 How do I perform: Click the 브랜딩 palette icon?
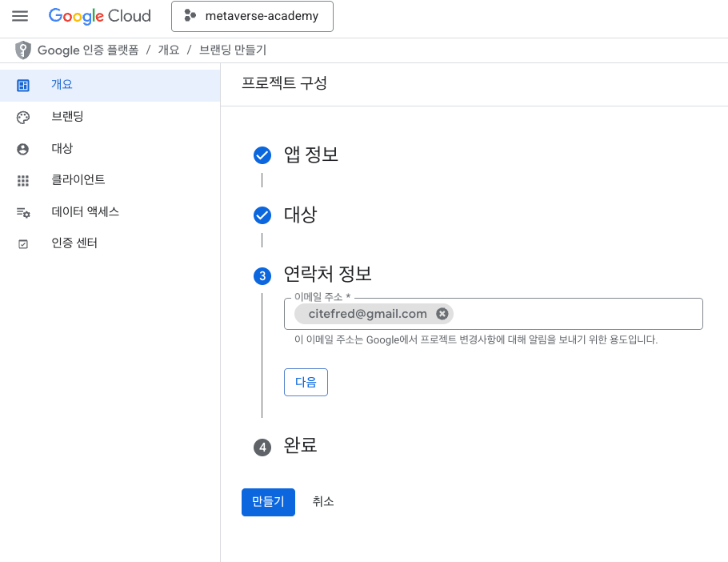pyautogui.click(x=22, y=118)
